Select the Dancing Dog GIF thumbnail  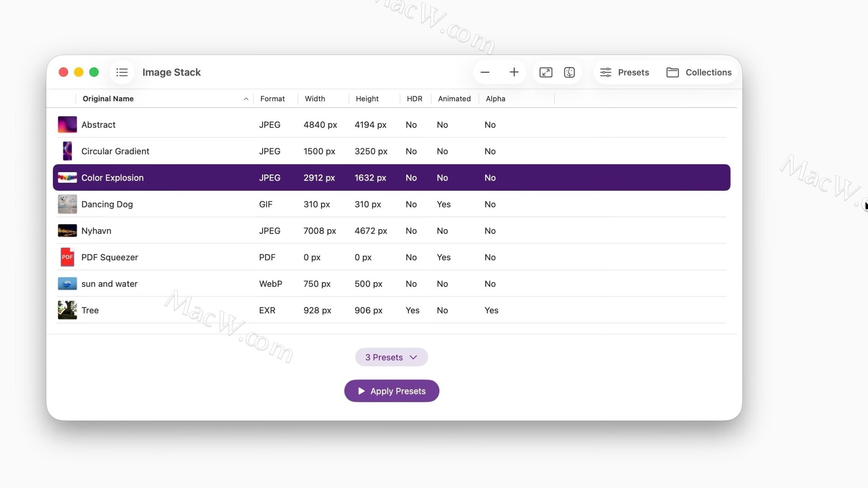tap(67, 204)
